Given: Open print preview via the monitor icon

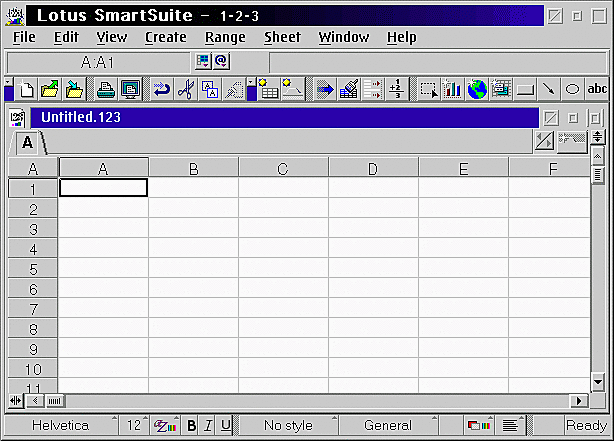Looking at the screenshot, I should click(130, 89).
